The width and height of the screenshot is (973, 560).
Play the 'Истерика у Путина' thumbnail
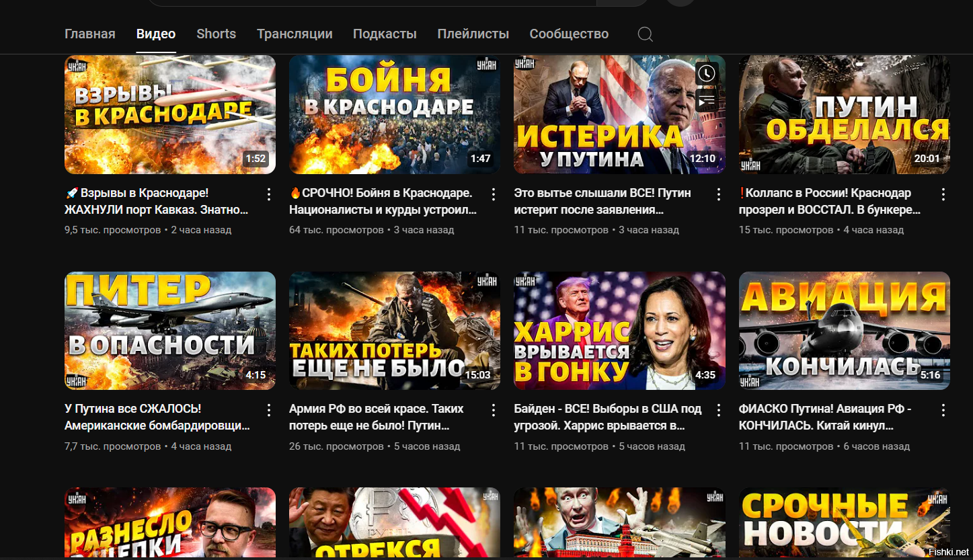(x=619, y=114)
